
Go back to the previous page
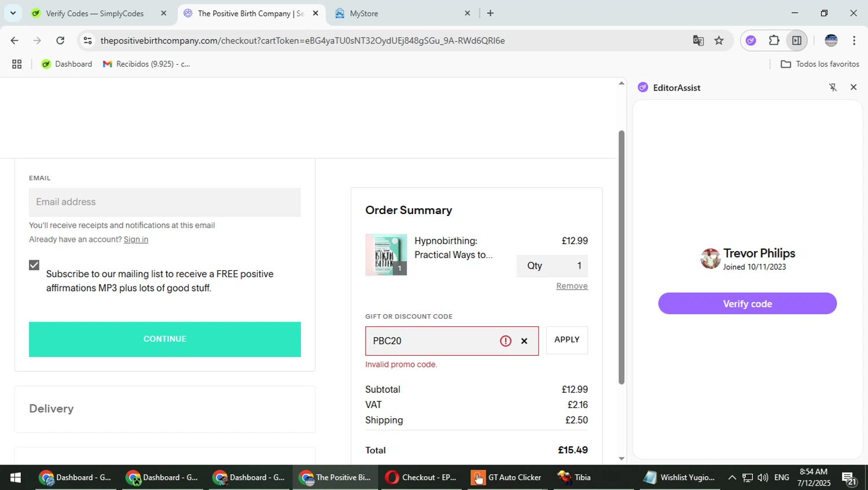coord(14,40)
